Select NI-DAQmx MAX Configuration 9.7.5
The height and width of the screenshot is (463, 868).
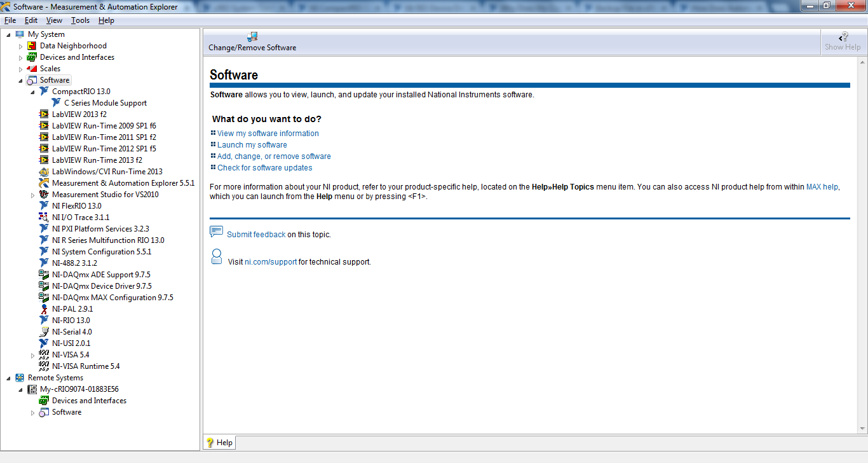point(112,298)
